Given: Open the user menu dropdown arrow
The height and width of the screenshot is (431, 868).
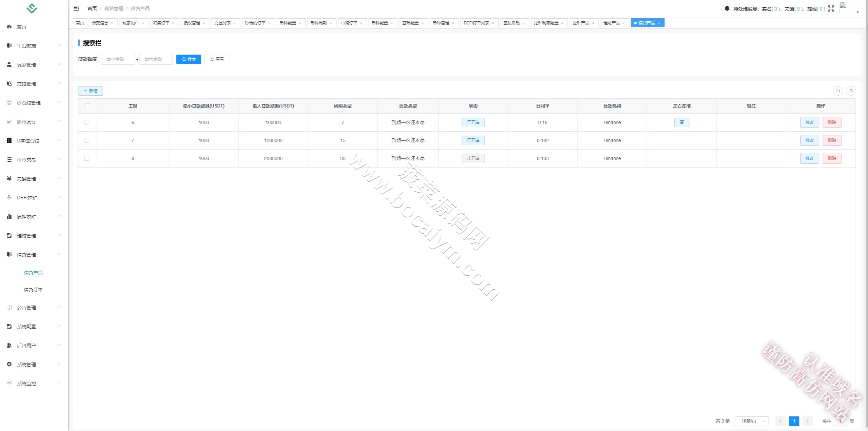Looking at the screenshot, I should (x=858, y=12).
